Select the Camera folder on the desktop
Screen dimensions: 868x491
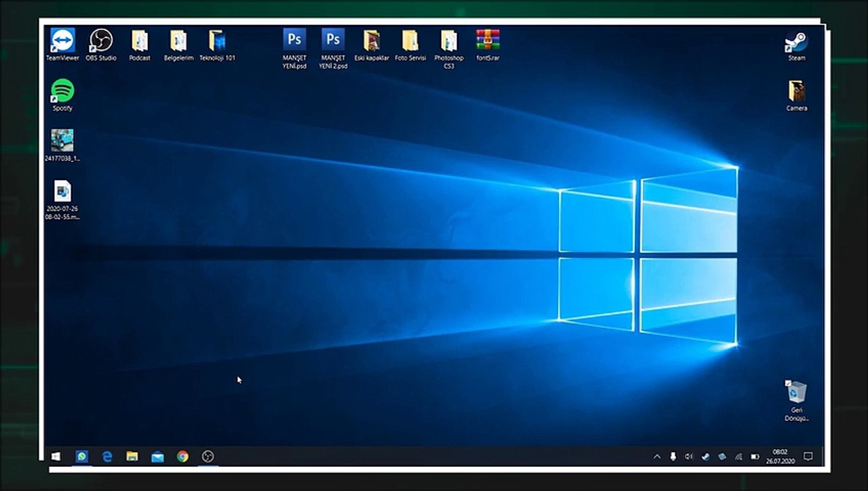[x=797, y=95]
